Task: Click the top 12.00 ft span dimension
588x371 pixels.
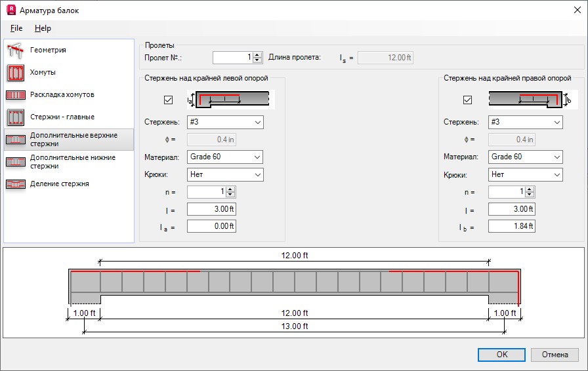Action: pyautogui.click(x=295, y=256)
